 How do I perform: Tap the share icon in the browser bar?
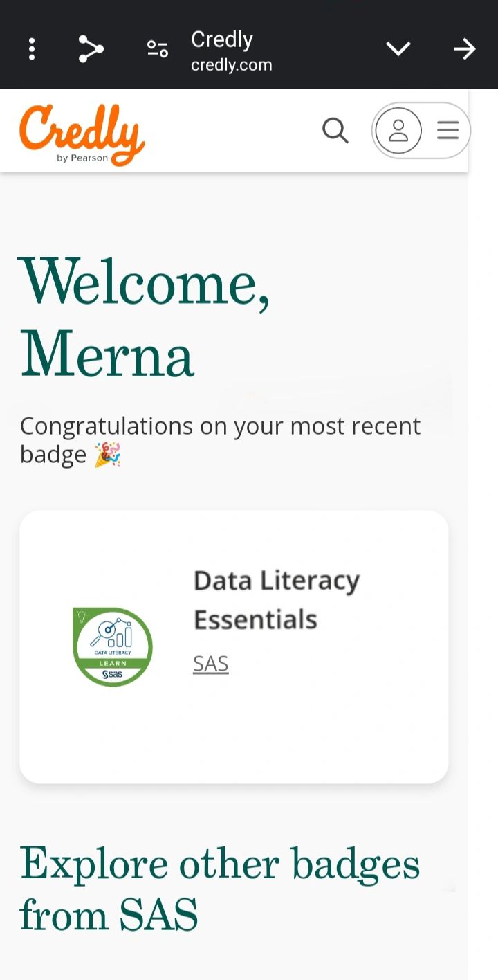coord(91,49)
